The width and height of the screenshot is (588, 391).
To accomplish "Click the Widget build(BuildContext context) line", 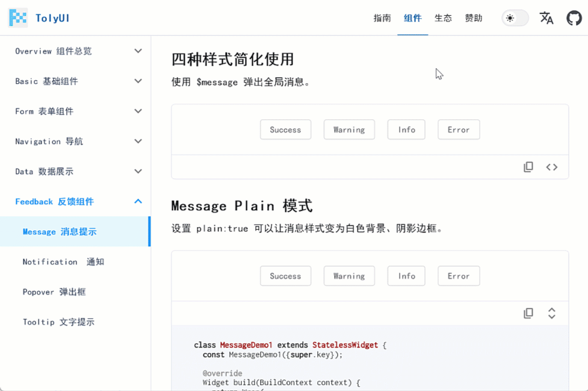I will point(281,383).
